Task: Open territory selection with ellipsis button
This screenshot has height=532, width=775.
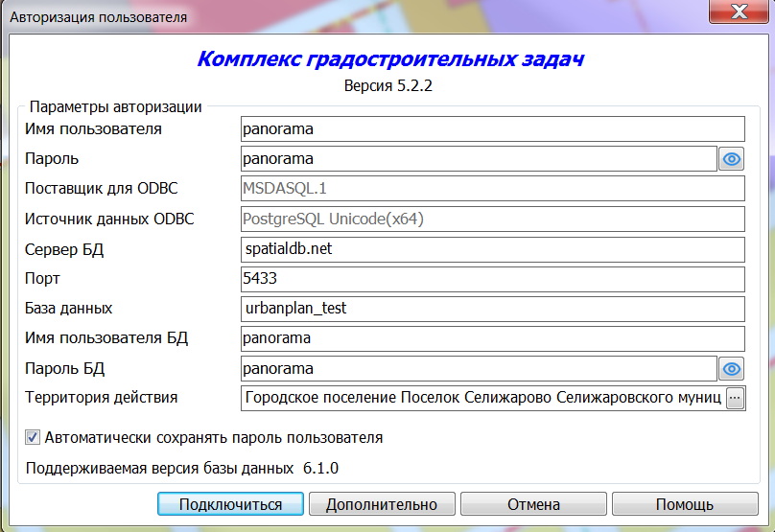Action: pyautogui.click(x=735, y=399)
